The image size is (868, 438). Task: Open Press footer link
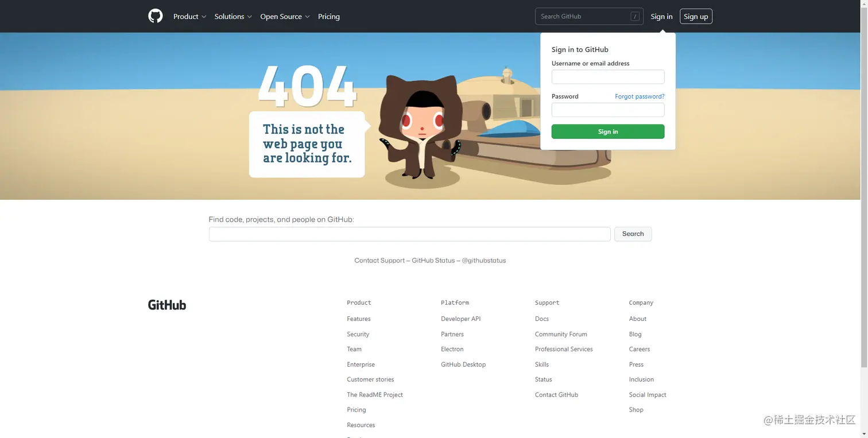click(636, 365)
